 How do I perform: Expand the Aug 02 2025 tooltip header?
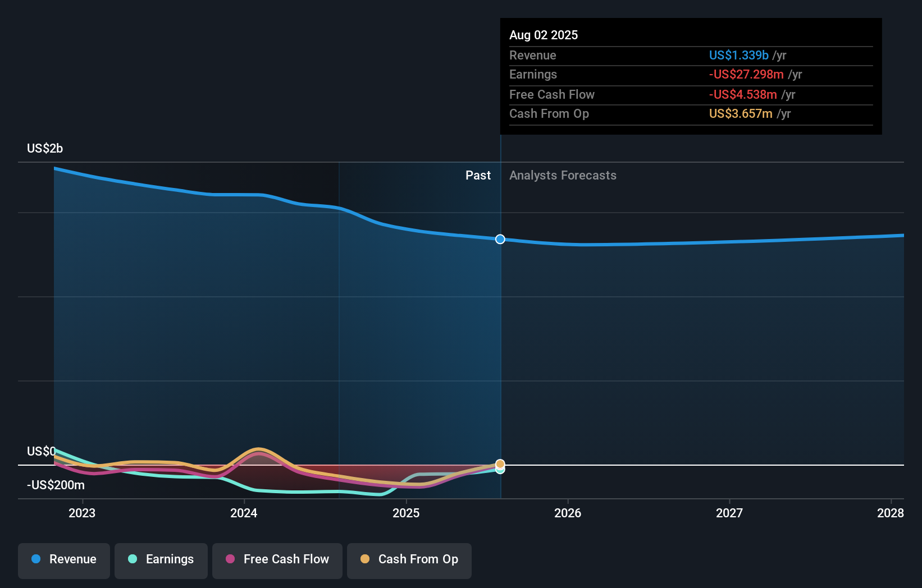[x=544, y=35]
